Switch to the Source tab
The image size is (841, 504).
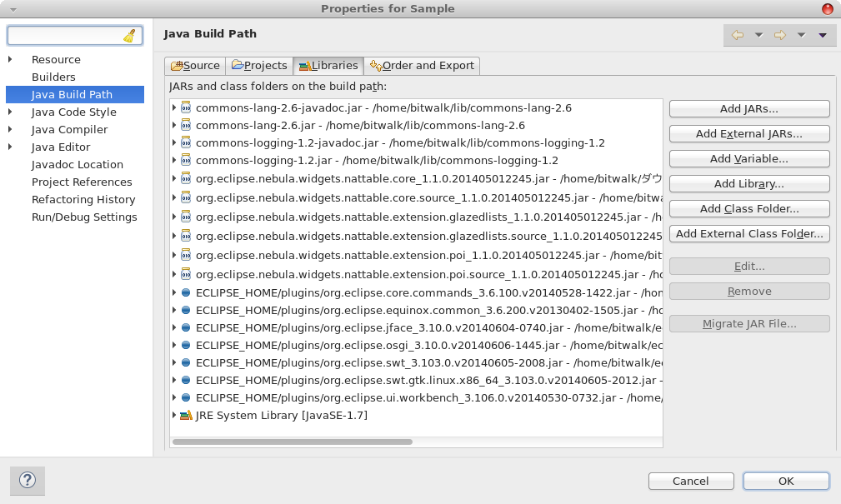[195, 65]
